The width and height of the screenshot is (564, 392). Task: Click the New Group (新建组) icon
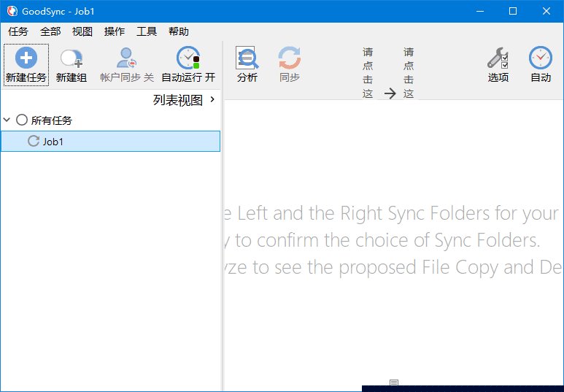[x=72, y=58]
